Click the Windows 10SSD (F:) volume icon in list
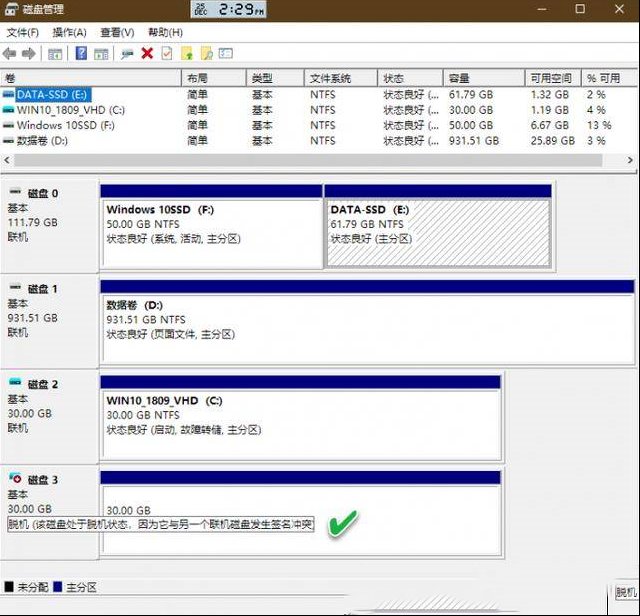This screenshot has width=640, height=616. 8,125
